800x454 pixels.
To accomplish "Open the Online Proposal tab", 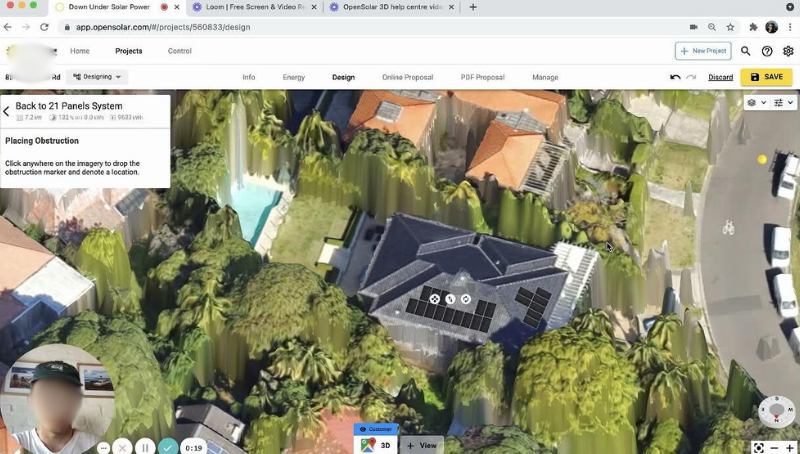I will coord(407,77).
